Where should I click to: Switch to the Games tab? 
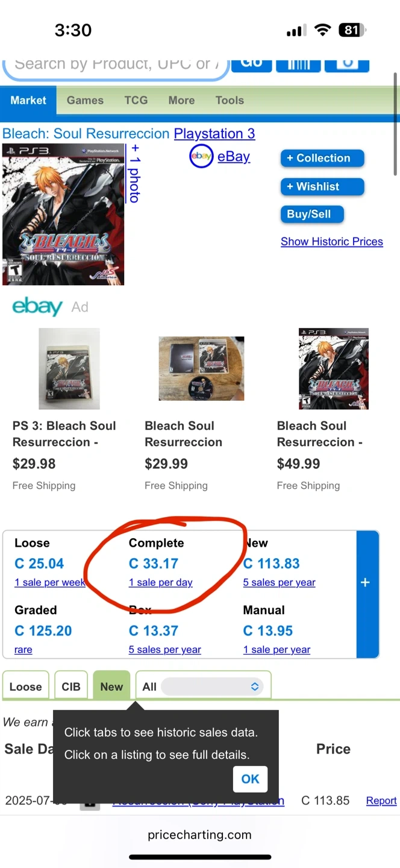pos(85,101)
